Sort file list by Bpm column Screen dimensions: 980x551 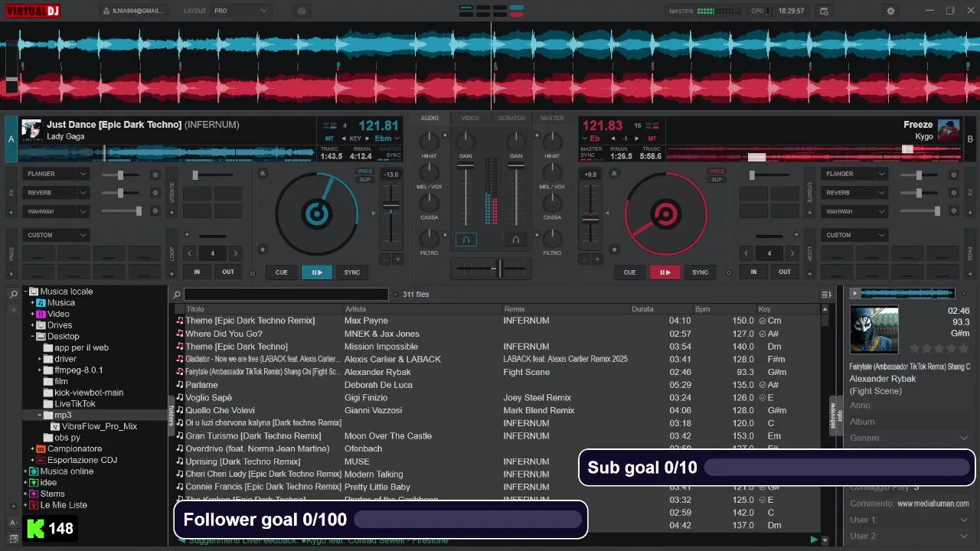pyautogui.click(x=703, y=309)
